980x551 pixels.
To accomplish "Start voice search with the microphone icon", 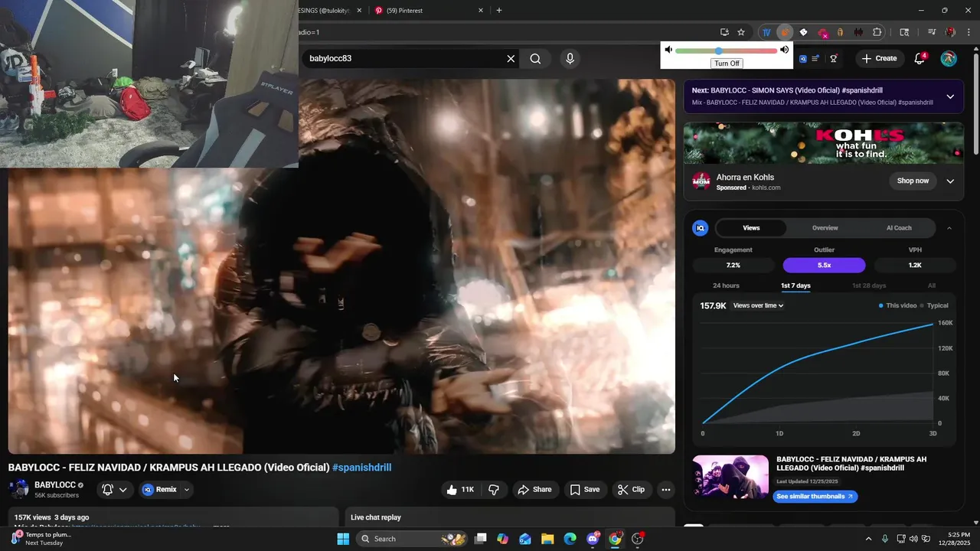I will [570, 59].
